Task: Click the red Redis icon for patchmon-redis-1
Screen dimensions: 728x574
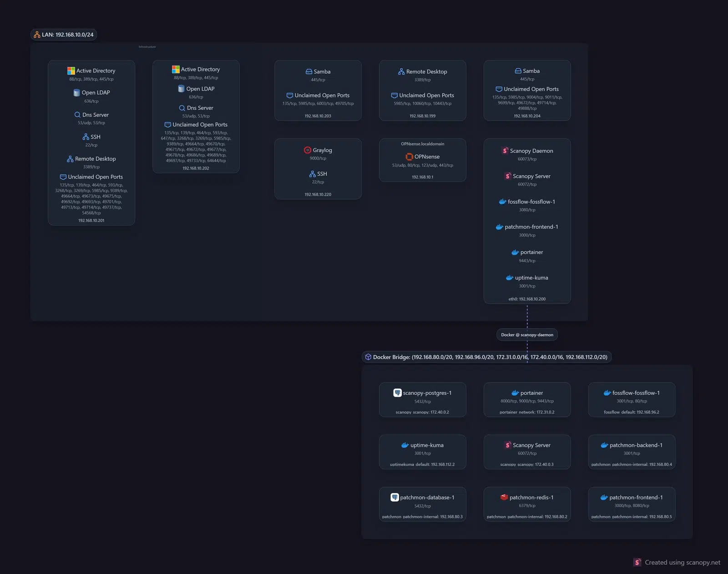Action: point(504,497)
